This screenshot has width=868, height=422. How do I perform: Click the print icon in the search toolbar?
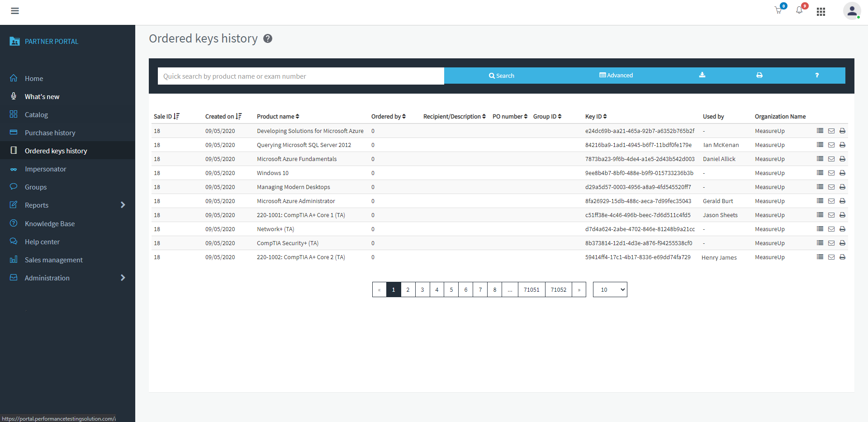pyautogui.click(x=759, y=75)
